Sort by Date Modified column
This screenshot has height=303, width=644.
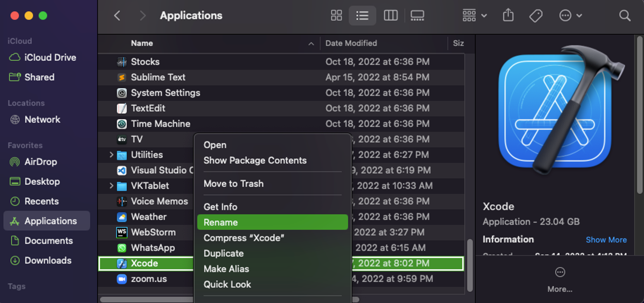coord(351,43)
